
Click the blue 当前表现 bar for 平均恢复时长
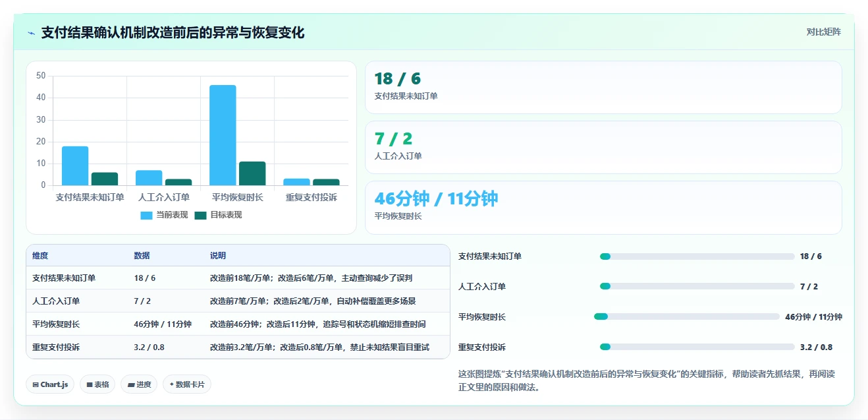(223, 135)
